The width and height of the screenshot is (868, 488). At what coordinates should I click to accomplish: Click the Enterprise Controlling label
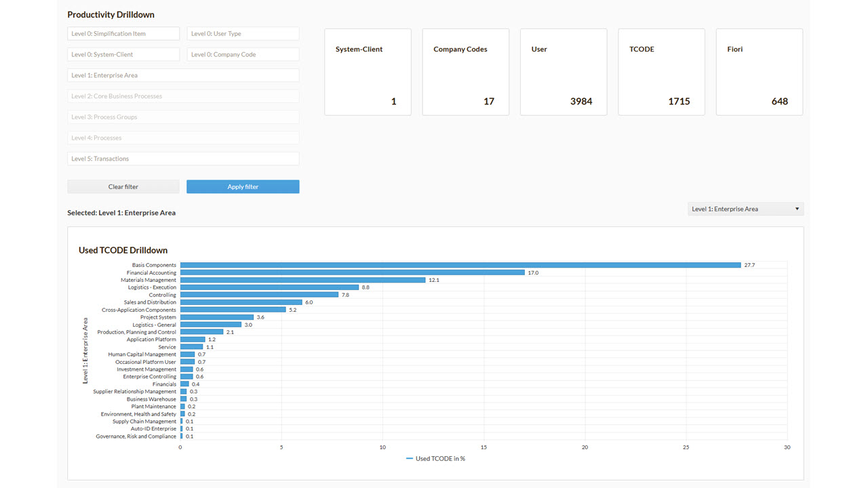[x=149, y=377]
